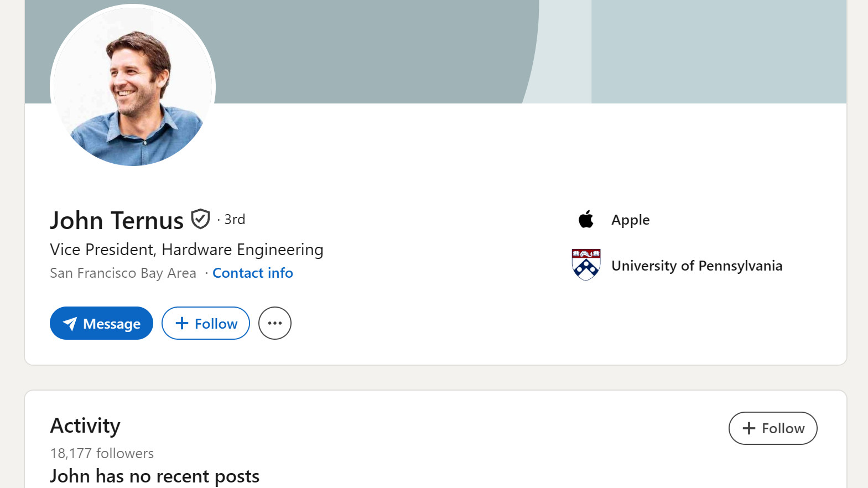Click the University of Pennsylvania crest icon
Viewport: 868px width, 488px height.
(586, 264)
